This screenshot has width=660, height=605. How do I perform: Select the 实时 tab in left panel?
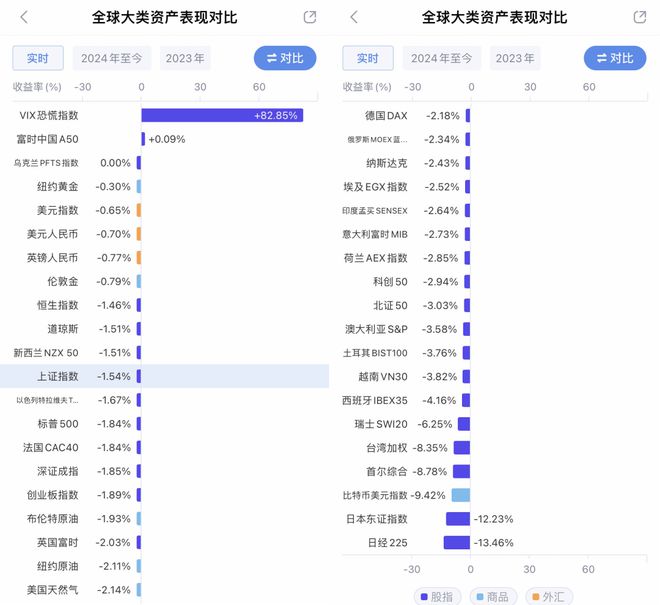(x=38, y=58)
